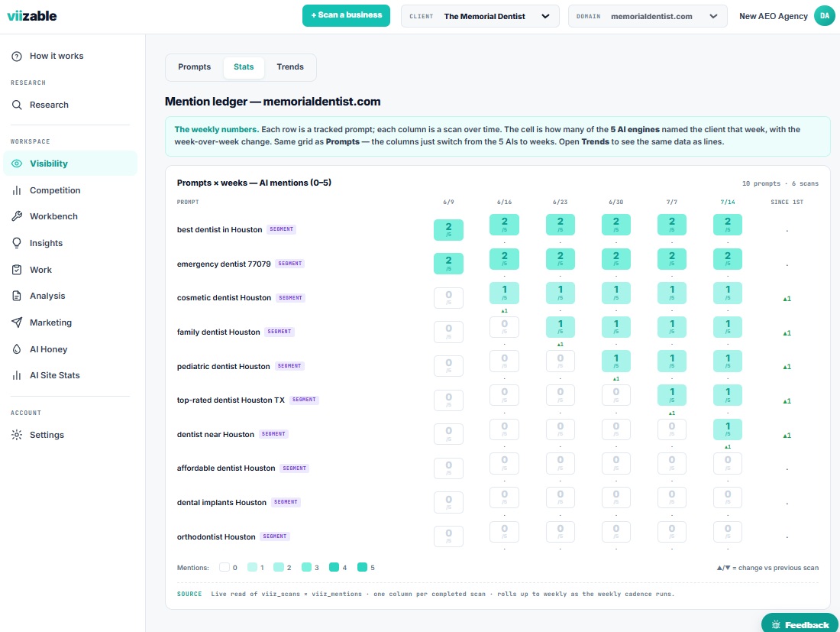Select the Stats tab
This screenshot has height=632, width=840.
click(244, 67)
